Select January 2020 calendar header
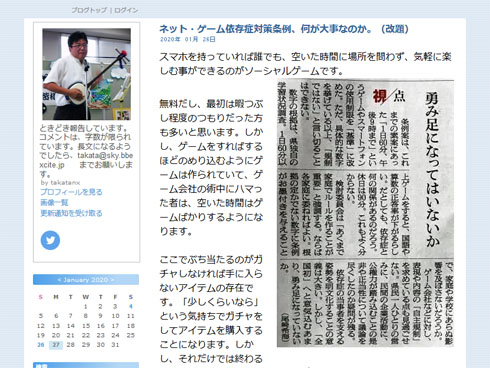This screenshot has height=368, width=490. pyautogui.click(x=86, y=280)
